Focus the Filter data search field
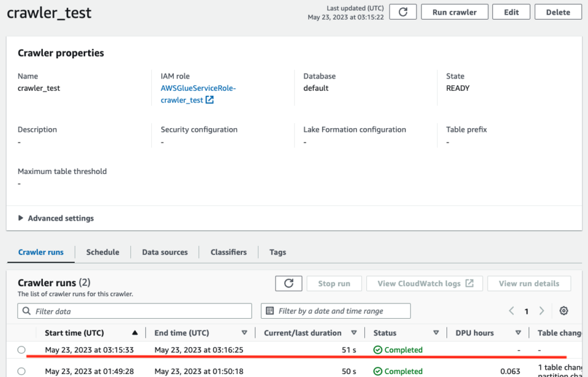Image resolution: width=588 pixels, height=377 pixels. coord(135,311)
